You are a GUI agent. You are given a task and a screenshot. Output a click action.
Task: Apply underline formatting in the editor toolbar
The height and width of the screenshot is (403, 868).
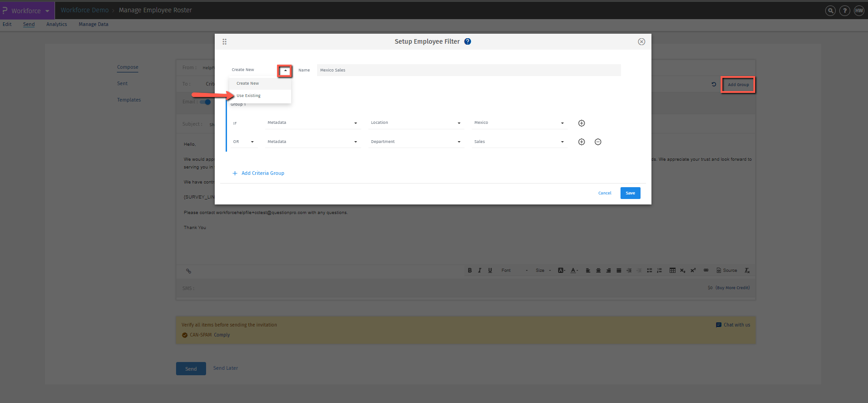pos(490,270)
